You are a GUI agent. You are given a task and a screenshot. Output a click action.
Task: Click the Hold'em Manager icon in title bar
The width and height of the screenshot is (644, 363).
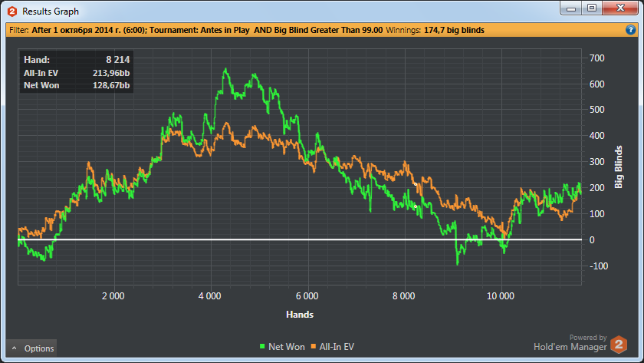click(x=11, y=12)
